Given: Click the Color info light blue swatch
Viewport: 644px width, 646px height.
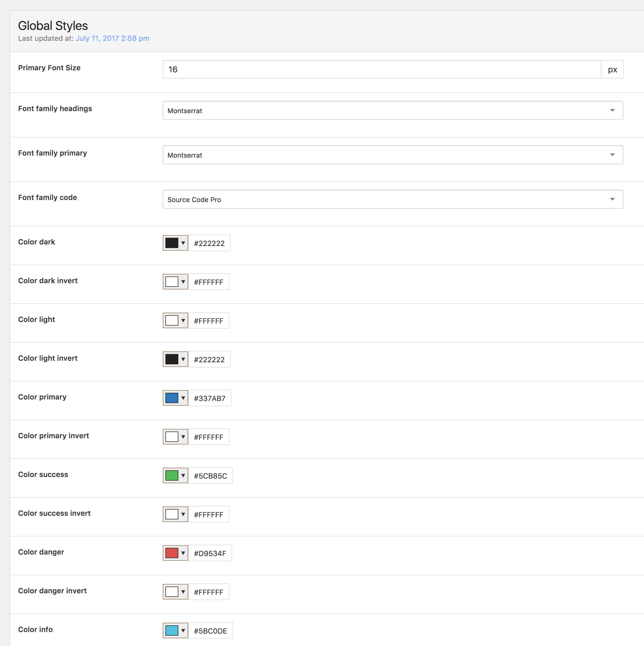Looking at the screenshot, I should 175,631.
